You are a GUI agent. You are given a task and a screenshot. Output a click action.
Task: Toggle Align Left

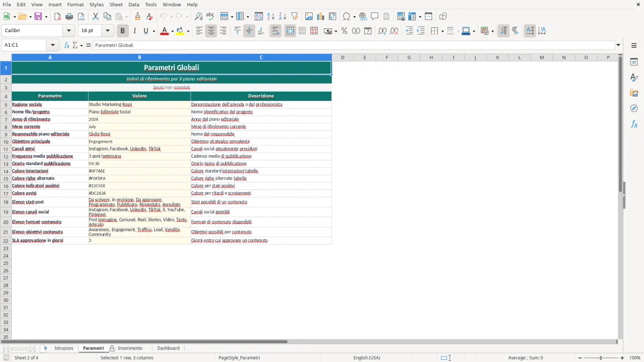coord(199,31)
